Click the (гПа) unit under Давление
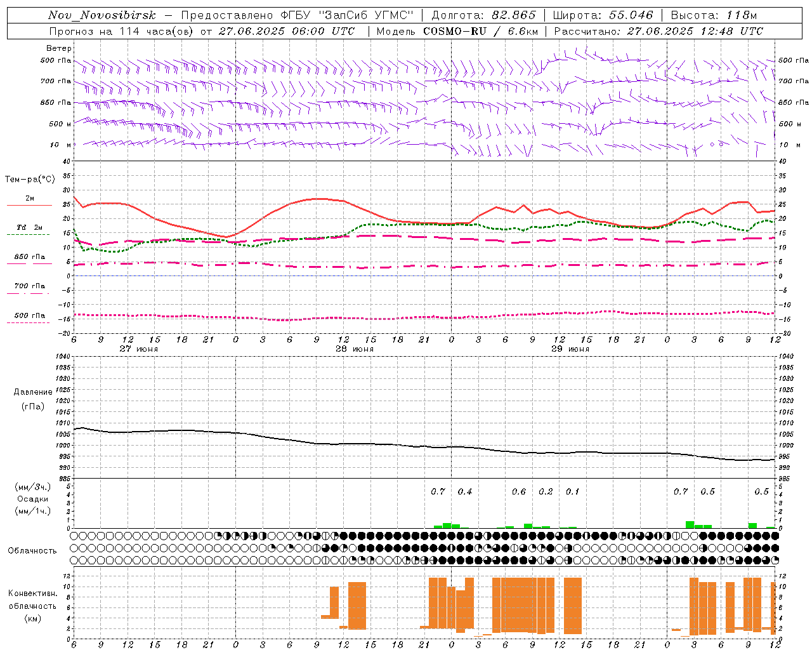Screen dimensions: 812x650 (x=33, y=406)
